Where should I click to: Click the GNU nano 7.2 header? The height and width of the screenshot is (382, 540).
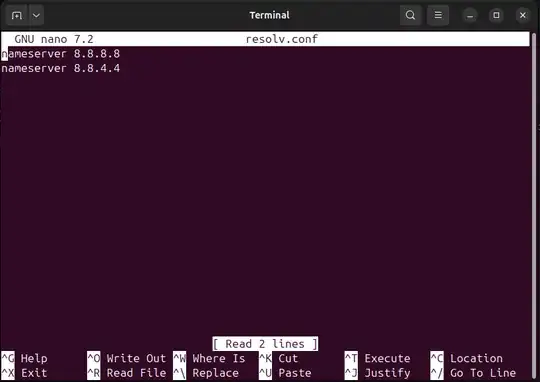pyautogui.click(x=54, y=39)
